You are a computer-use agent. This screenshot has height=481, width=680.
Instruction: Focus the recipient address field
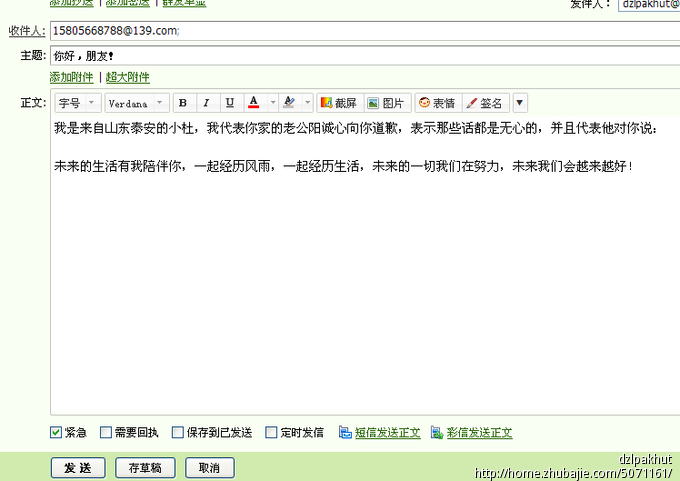(x=365, y=31)
